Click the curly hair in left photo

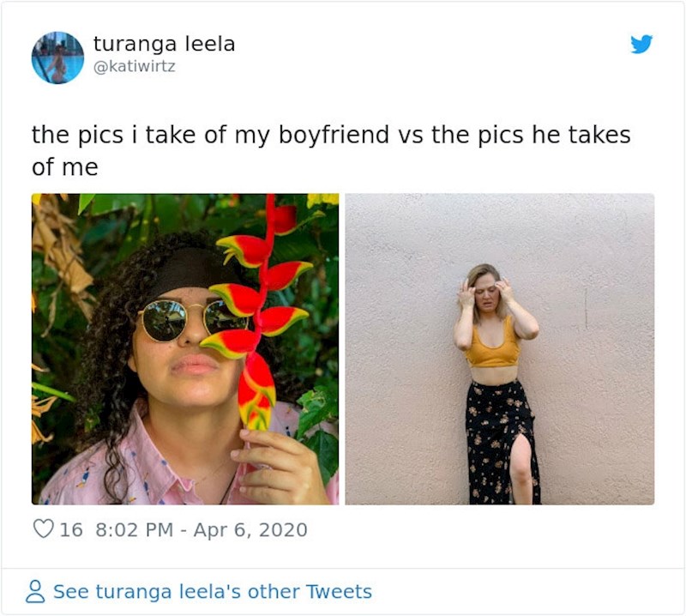[x=103, y=360]
